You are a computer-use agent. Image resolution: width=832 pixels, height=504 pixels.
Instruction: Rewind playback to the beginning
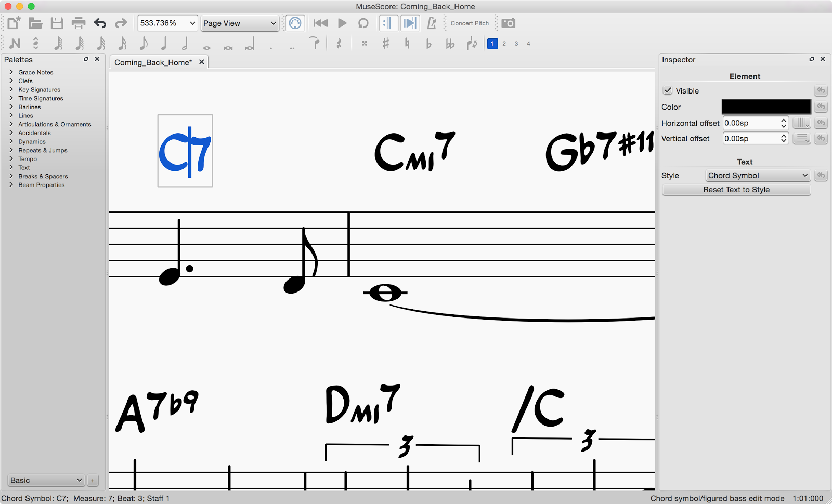tap(320, 23)
